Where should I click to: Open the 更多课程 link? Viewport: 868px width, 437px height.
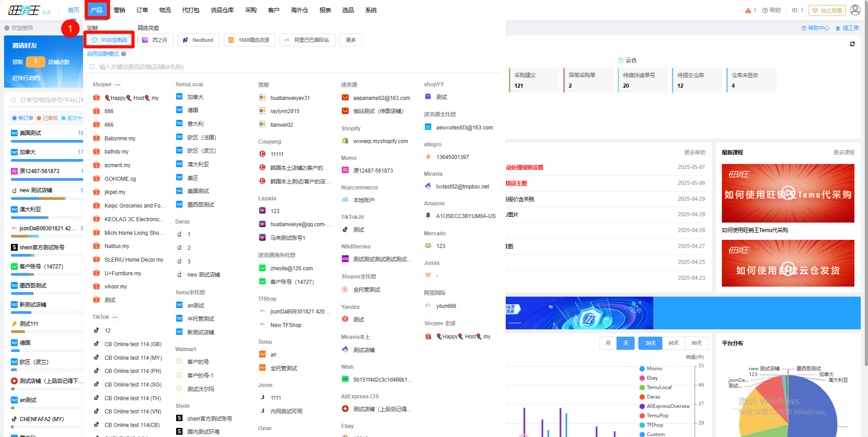tap(844, 153)
